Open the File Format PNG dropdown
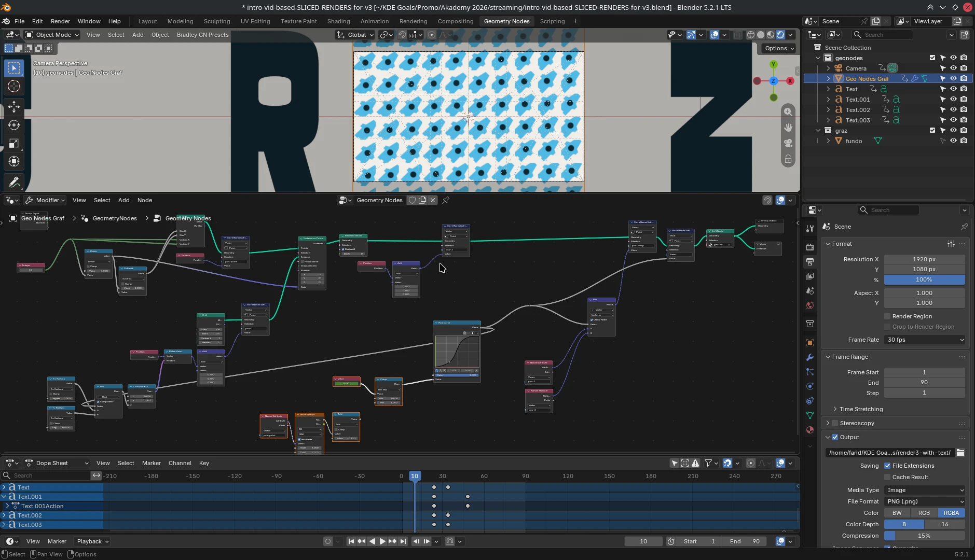Image resolution: width=975 pixels, height=560 pixels. 925,501
